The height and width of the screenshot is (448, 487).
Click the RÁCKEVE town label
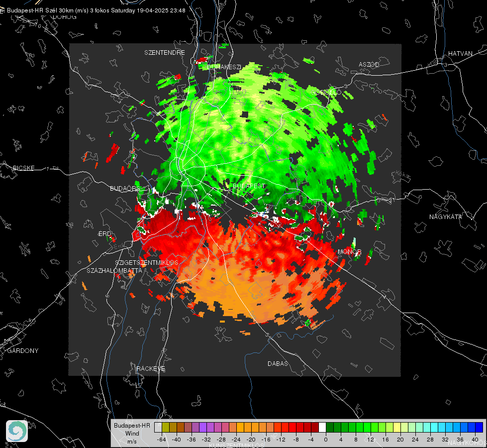(151, 369)
